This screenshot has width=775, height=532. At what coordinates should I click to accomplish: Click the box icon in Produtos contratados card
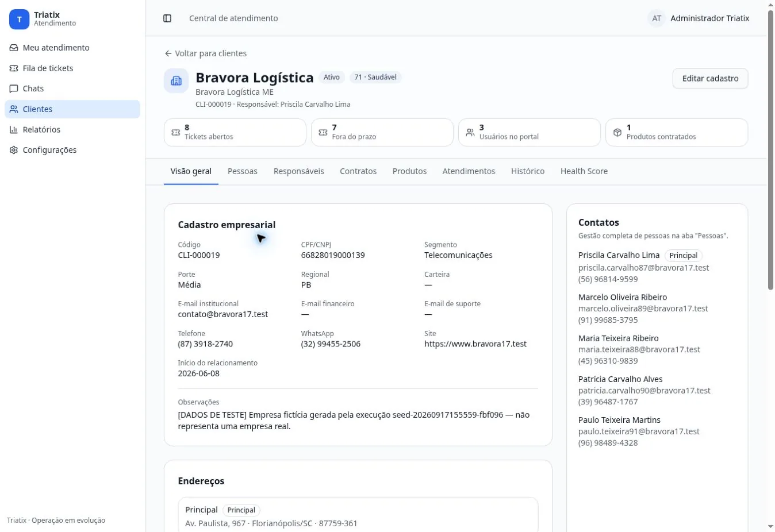click(x=617, y=133)
